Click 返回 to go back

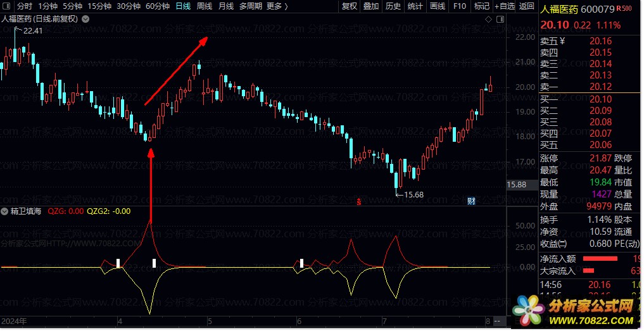527,6
